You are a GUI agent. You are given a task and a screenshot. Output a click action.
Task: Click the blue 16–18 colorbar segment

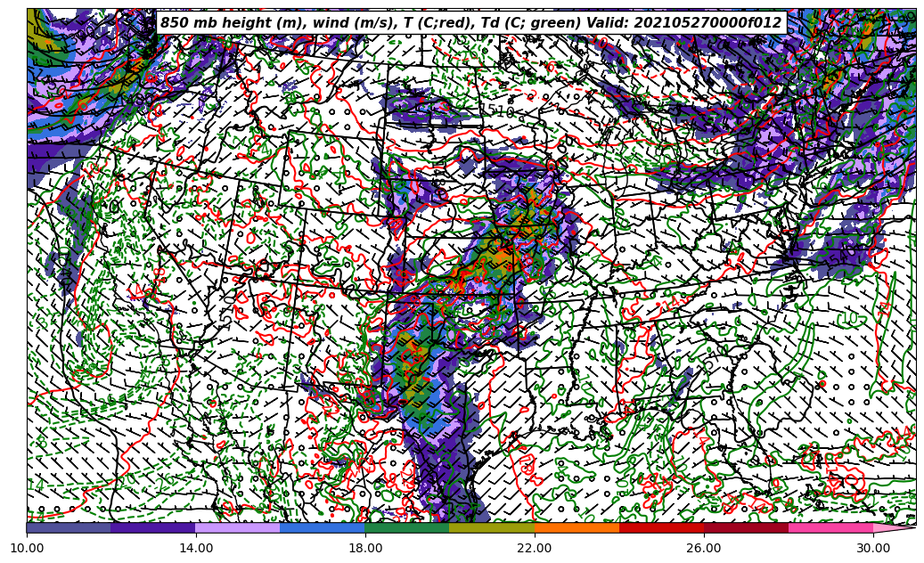pyautogui.click(x=323, y=527)
